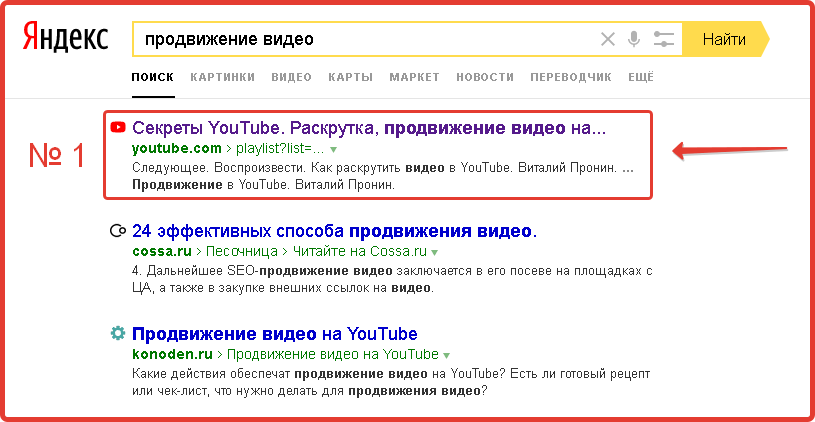Screen dimensions: 815x422
Task: Click the YouTube favicon of the first result
Action: 118,127
